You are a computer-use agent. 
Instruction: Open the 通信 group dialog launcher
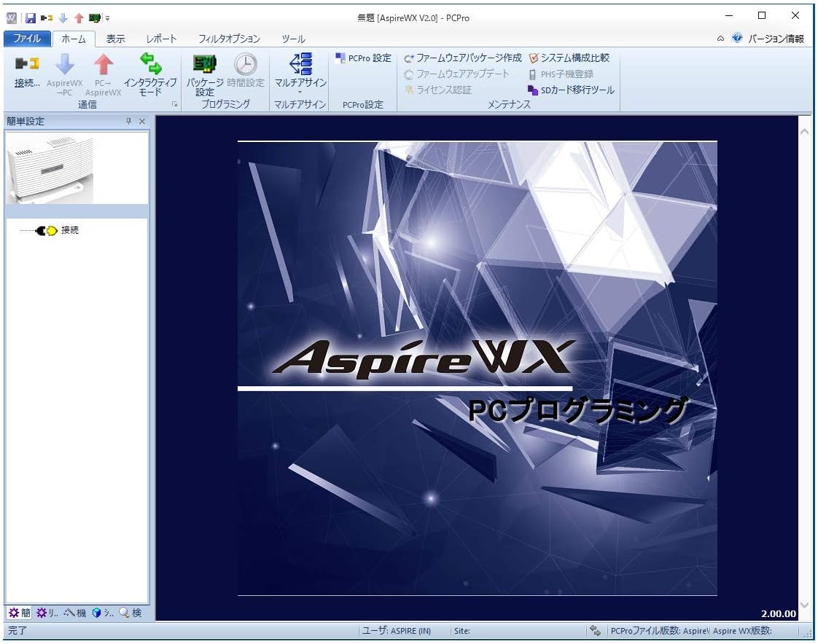(x=175, y=104)
